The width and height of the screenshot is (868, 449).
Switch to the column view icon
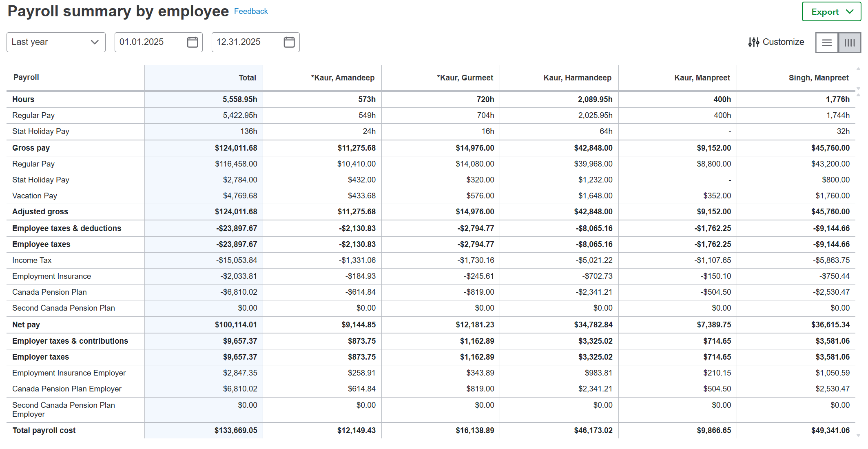pos(850,42)
